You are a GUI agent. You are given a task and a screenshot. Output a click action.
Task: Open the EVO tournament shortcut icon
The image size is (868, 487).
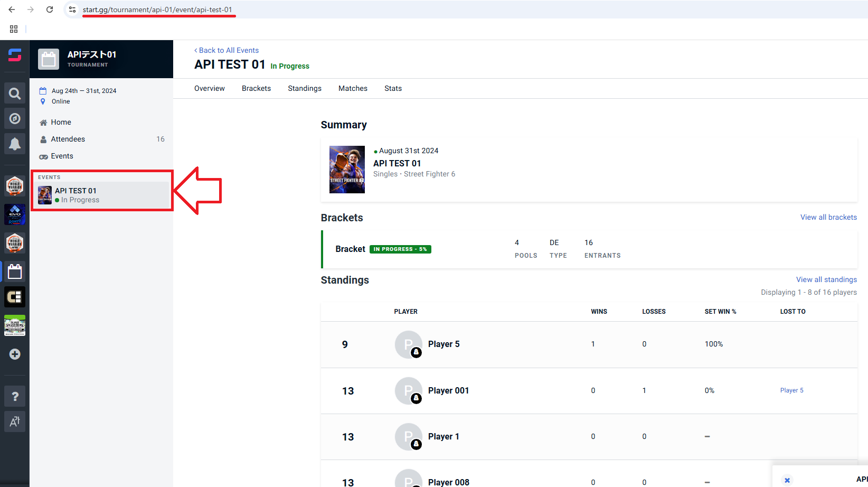pos(15,214)
